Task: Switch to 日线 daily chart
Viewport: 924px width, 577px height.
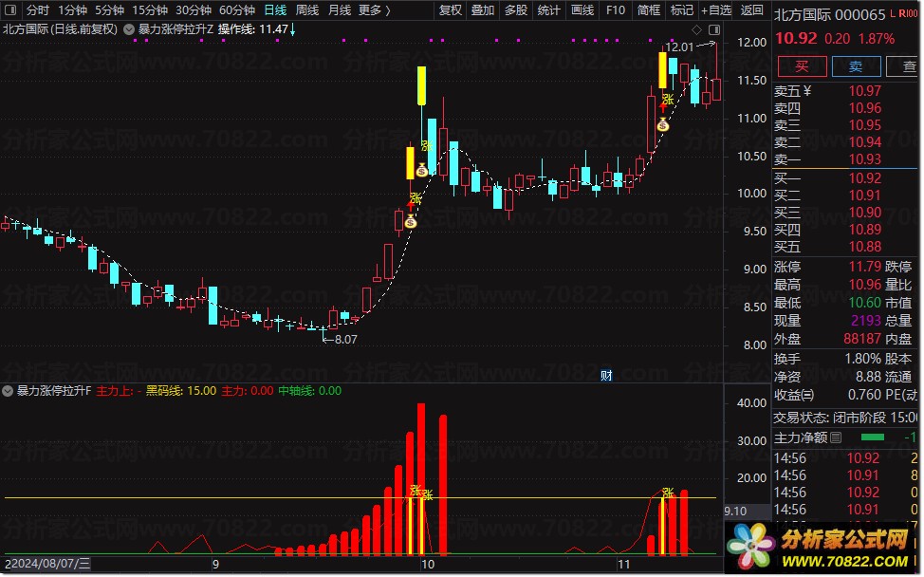Action: tap(275, 10)
